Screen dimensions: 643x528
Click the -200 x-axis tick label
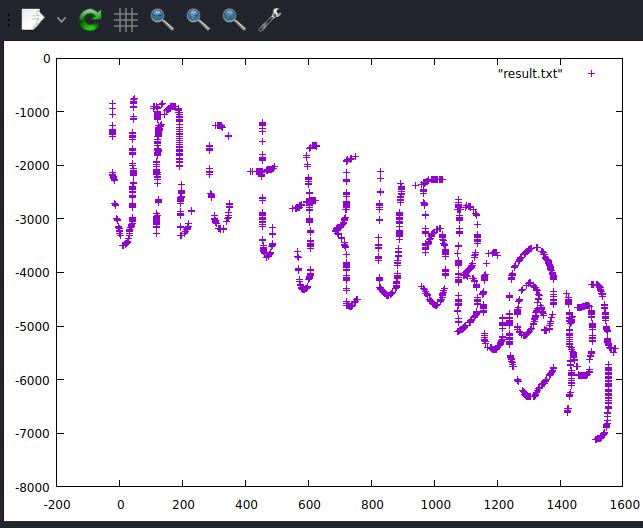coord(57,504)
